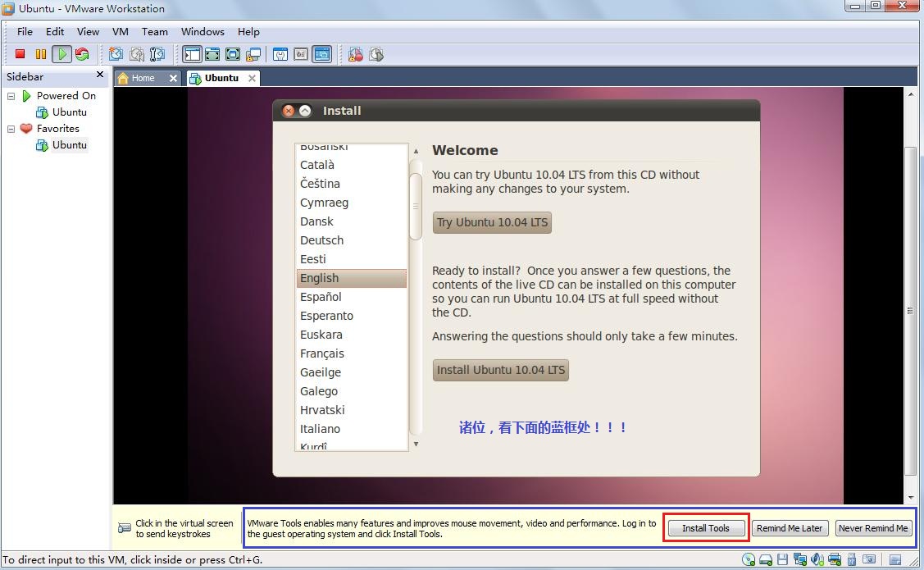Screen dimensions: 924x570
Task: Close the Install dialog with red button
Action: [x=288, y=110]
